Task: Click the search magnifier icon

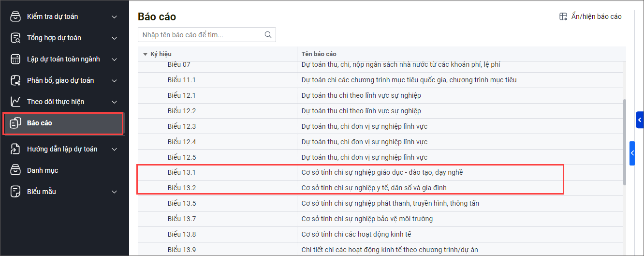Action: click(268, 35)
